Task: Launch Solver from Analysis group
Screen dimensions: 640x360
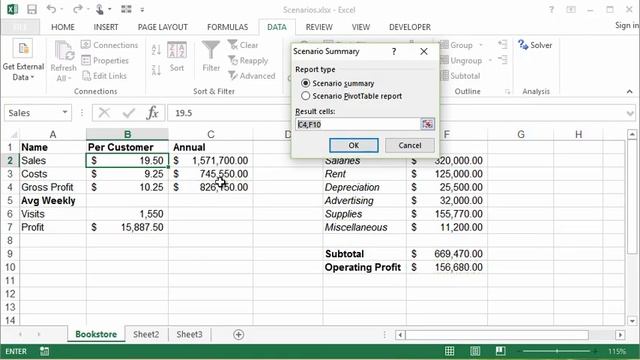Action: (x=535, y=45)
